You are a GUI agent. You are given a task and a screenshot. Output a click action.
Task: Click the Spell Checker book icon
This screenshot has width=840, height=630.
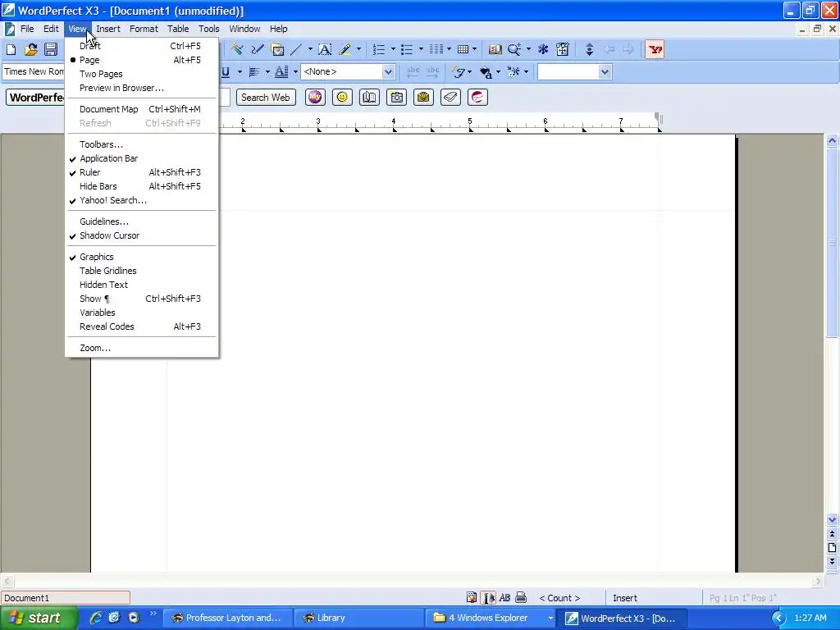click(x=495, y=50)
